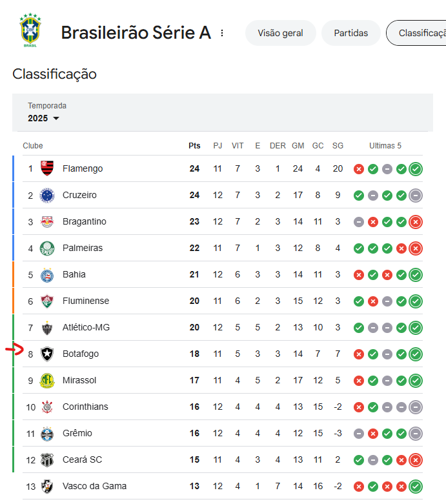The height and width of the screenshot is (504, 446).
Task: Click the Pts column header
Action: tap(194, 146)
